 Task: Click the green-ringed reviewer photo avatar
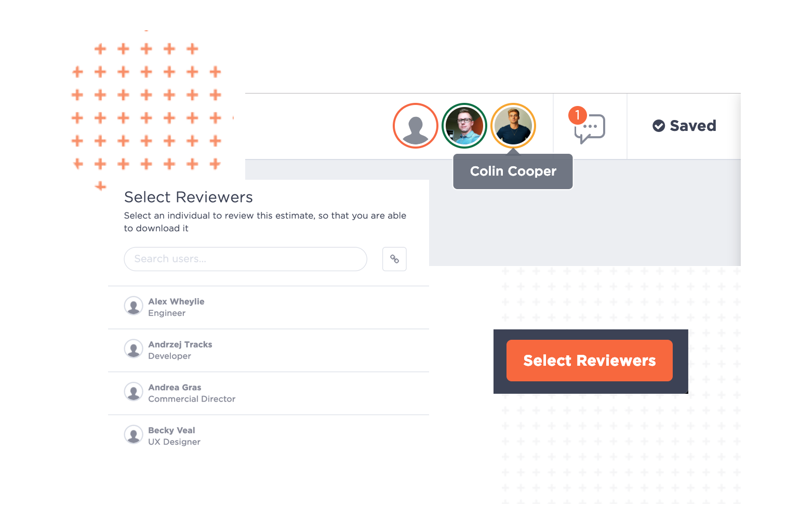pos(464,126)
